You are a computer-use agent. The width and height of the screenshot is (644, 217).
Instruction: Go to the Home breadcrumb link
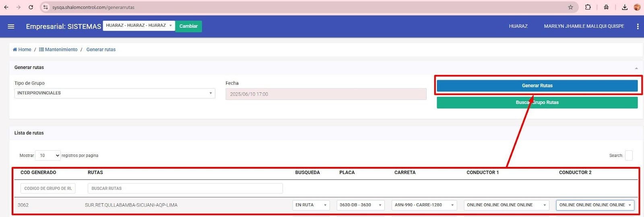pyautogui.click(x=22, y=50)
